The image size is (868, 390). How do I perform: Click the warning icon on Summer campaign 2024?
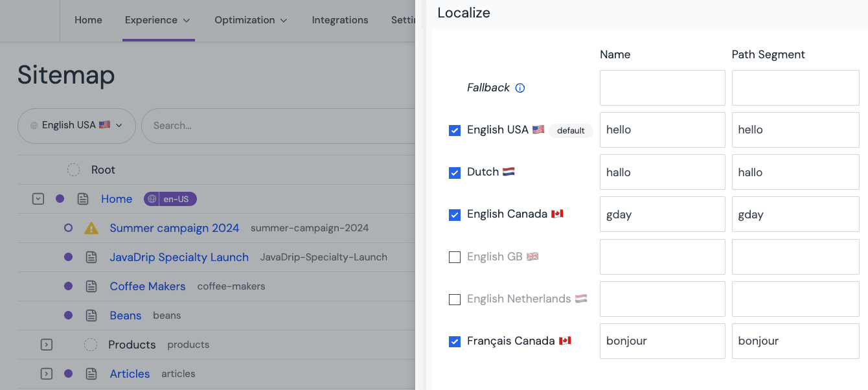tap(92, 228)
